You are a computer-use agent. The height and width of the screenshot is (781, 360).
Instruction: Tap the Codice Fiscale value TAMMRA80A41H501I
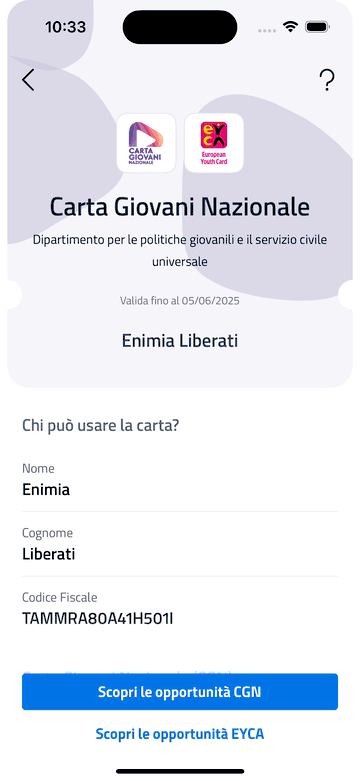[x=98, y=619]
